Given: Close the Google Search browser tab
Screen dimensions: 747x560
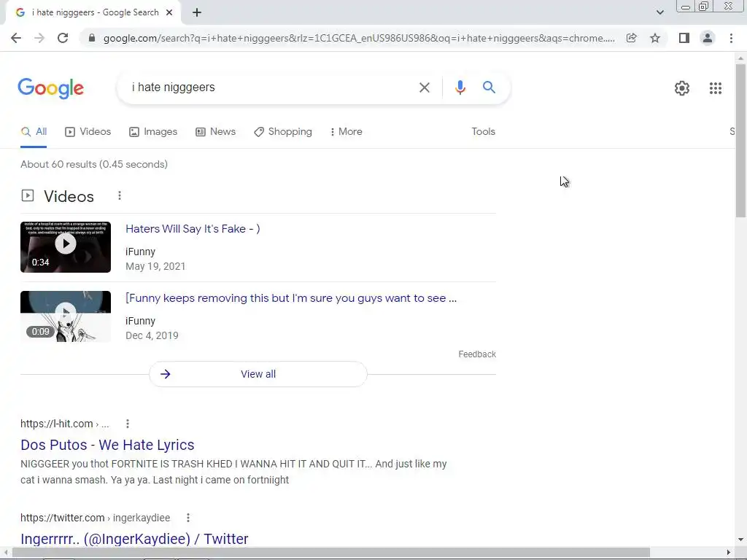Looking at the screenshot, I should tap(169, 13).
